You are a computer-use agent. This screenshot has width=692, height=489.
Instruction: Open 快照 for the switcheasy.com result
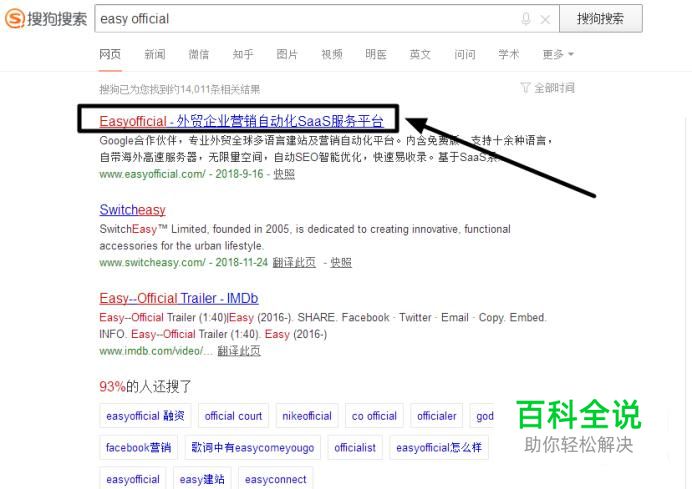point(341,262)
